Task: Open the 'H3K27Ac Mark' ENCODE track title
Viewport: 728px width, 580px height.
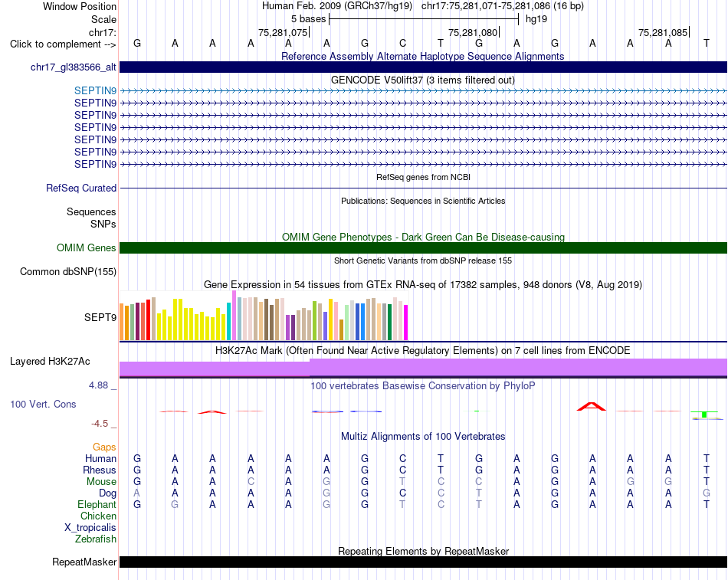Action: pos(422,351)
